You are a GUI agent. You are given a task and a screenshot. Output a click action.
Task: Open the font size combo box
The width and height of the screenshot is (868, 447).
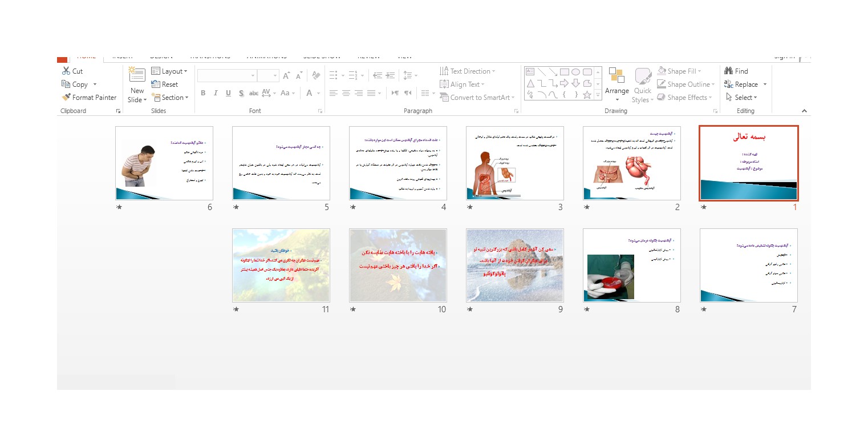(267, 75)
